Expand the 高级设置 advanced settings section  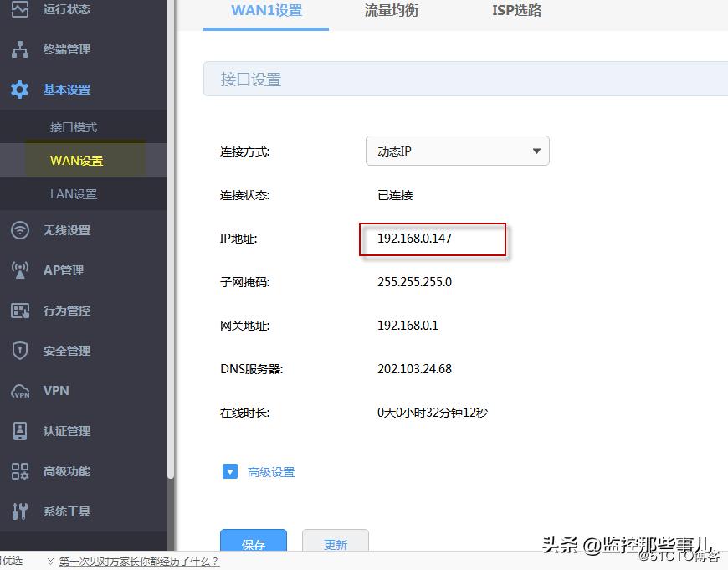(x=271, y=471)
